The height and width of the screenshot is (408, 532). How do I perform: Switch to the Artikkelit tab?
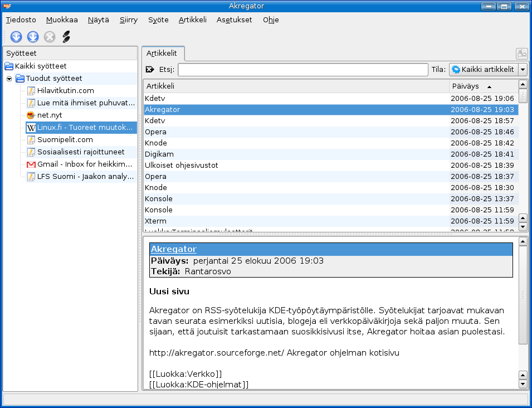162,54
